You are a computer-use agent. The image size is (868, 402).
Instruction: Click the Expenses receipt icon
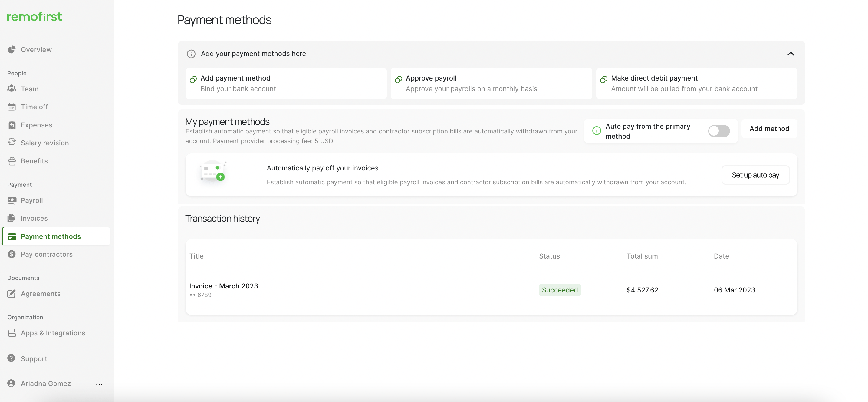(x=12, y=125)
